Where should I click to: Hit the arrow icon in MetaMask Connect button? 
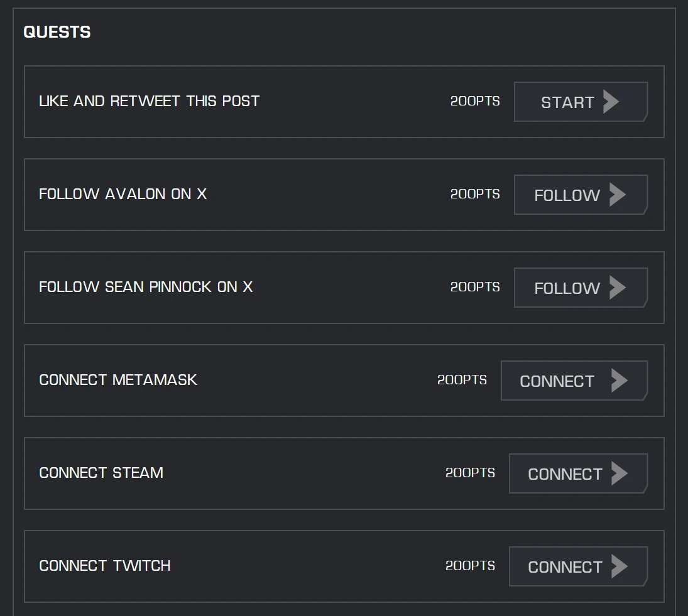[x=619, y=381]
